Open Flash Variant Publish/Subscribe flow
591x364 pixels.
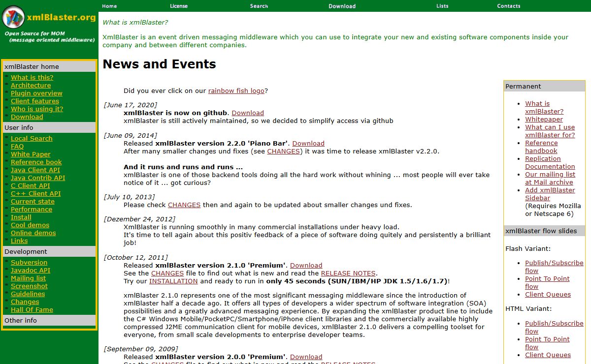[554, 267]
